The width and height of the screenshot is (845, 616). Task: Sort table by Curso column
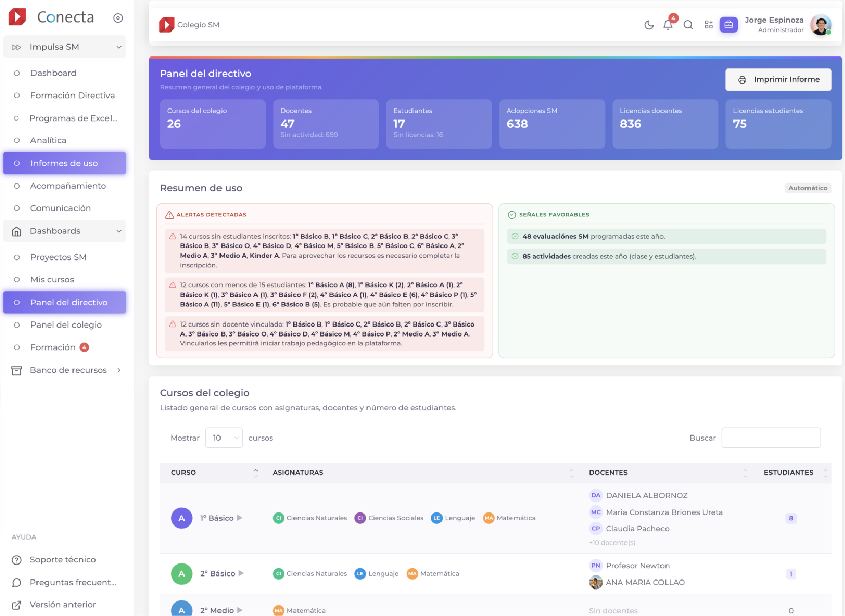(255, 473)
